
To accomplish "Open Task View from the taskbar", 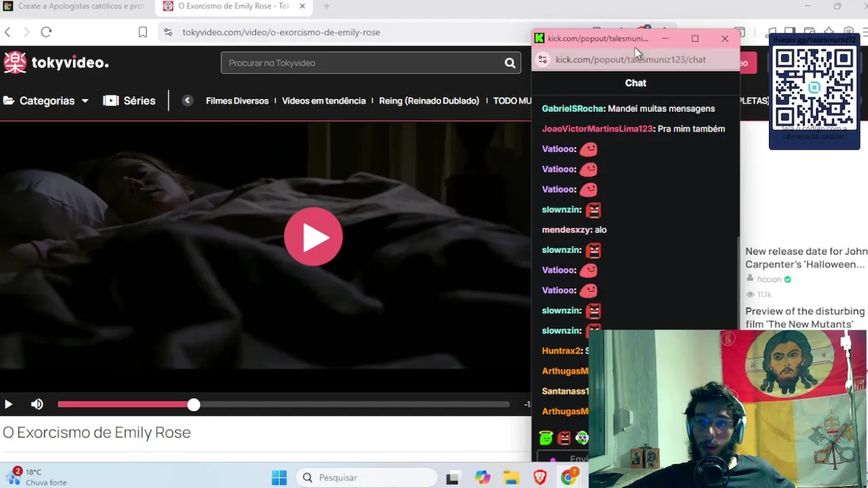I will pos(452,478).
